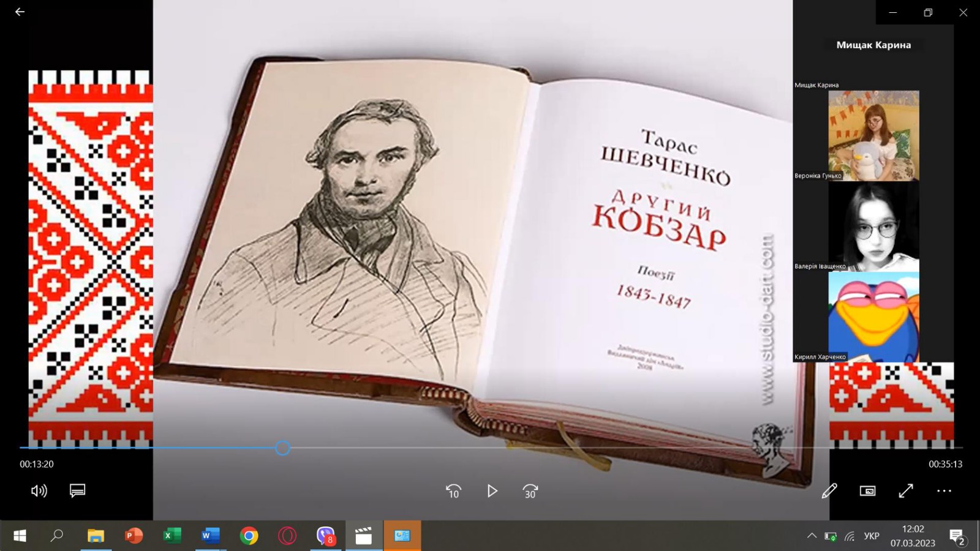Screen dimensions: 980x551
Task: Enter fullscreen mode
Action: [x=906, y=491]
